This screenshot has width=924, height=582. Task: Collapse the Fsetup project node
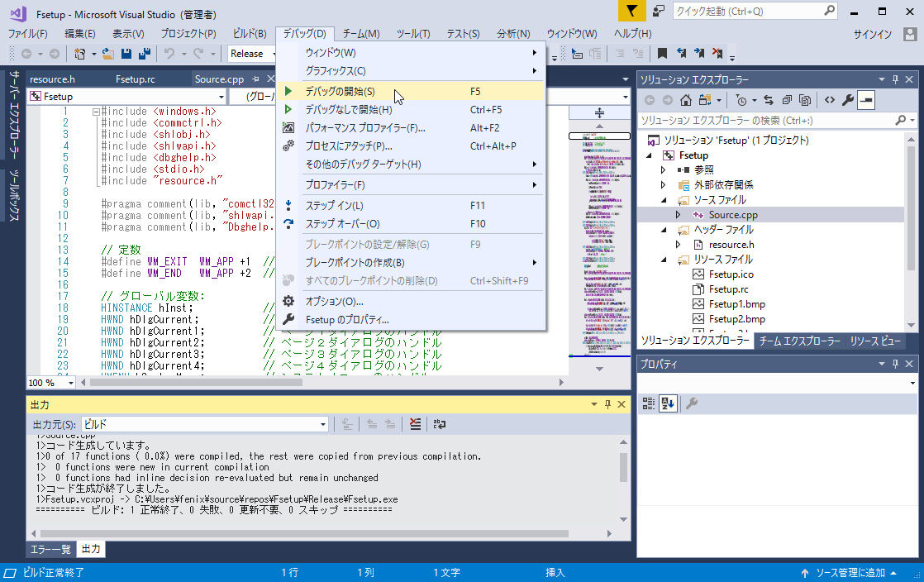(x=649, y=155)
